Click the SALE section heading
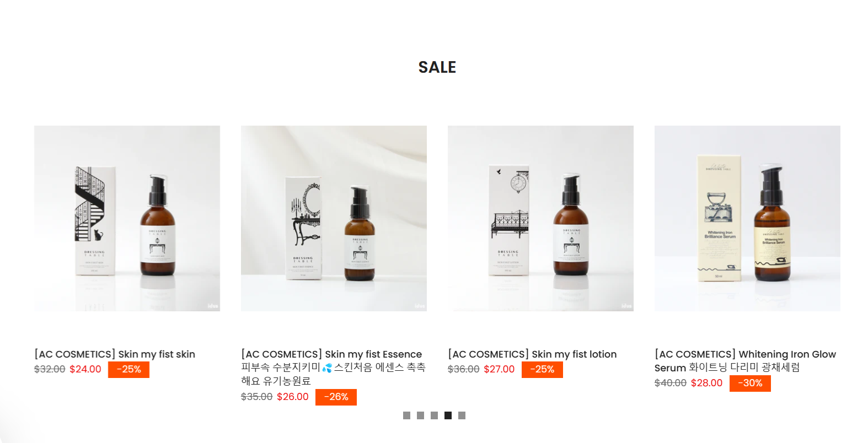Image resolution: width=868 pixels, height=443 pixels. point(437,67)
